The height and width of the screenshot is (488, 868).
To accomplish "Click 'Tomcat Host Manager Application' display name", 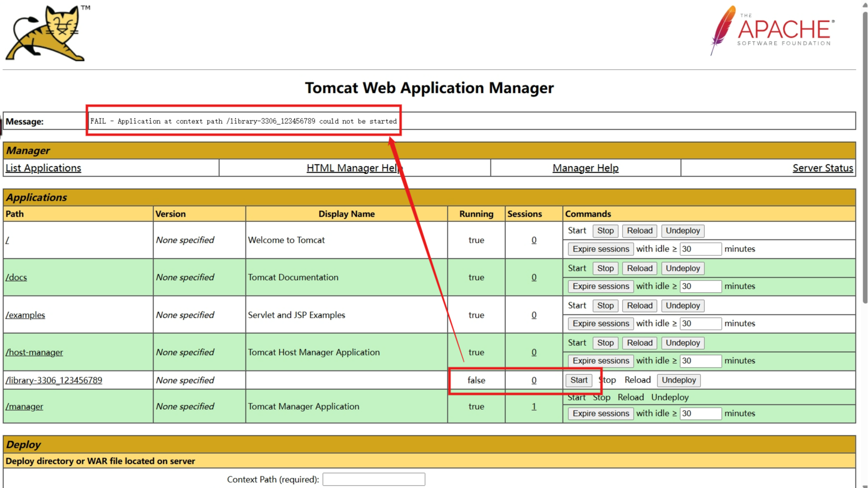I will point(314,352).
